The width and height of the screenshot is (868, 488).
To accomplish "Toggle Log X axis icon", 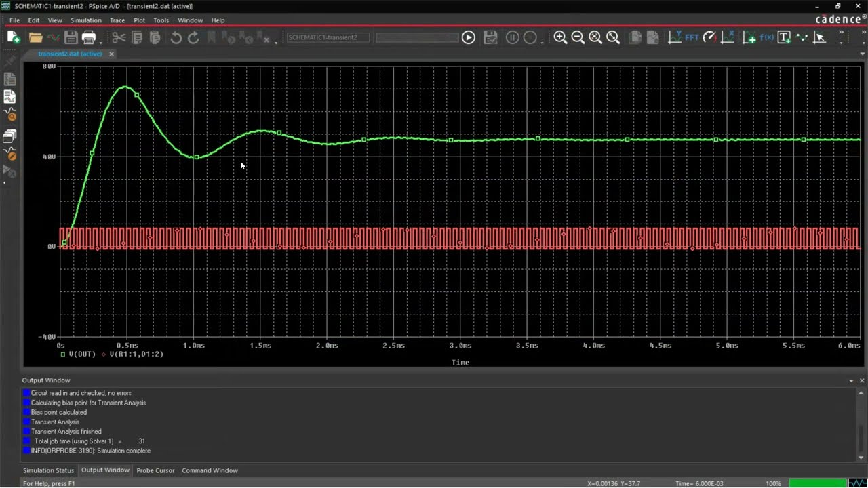I will pos(728,37).
